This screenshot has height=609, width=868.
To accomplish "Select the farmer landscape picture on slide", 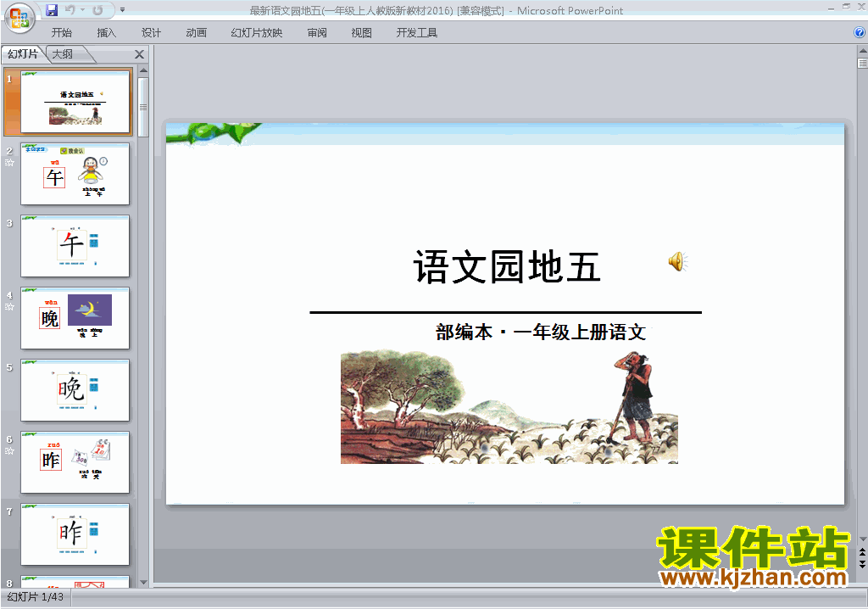I will (x=509, y=407).
